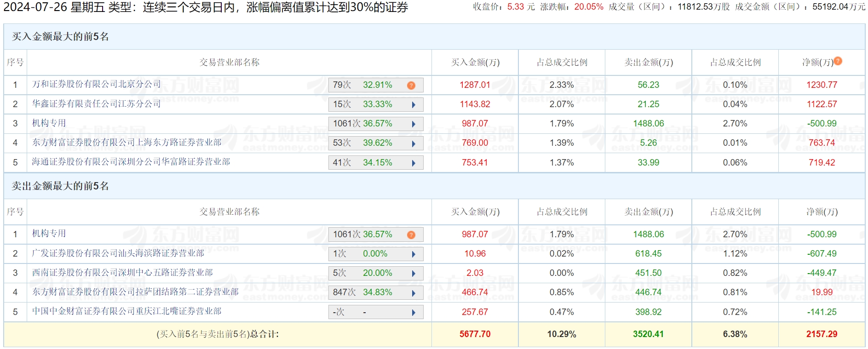Expand arrow for 西南证券深圳中心五路 row
868x349 pixels.
tap(414, 274)
